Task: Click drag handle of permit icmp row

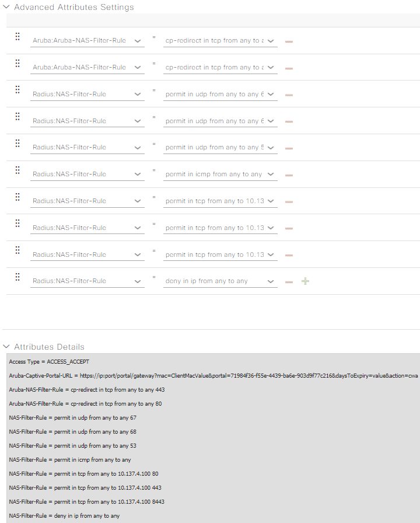Action: [x=17, y=170]
